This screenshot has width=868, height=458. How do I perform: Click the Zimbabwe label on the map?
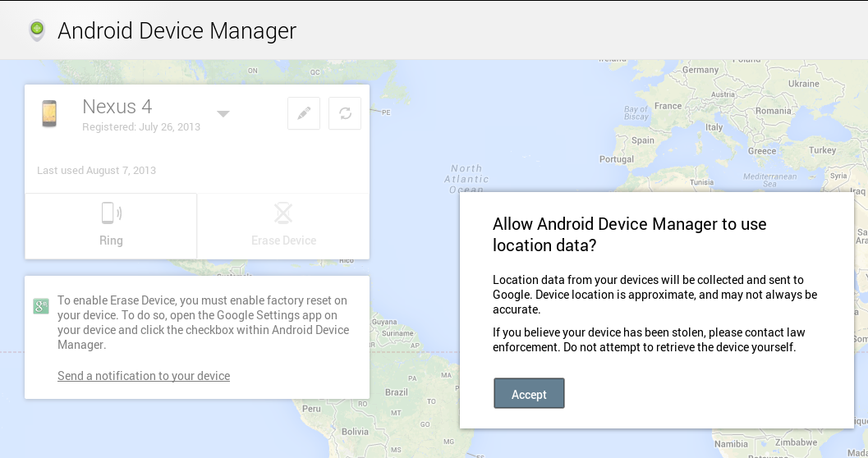pos(796,442)
